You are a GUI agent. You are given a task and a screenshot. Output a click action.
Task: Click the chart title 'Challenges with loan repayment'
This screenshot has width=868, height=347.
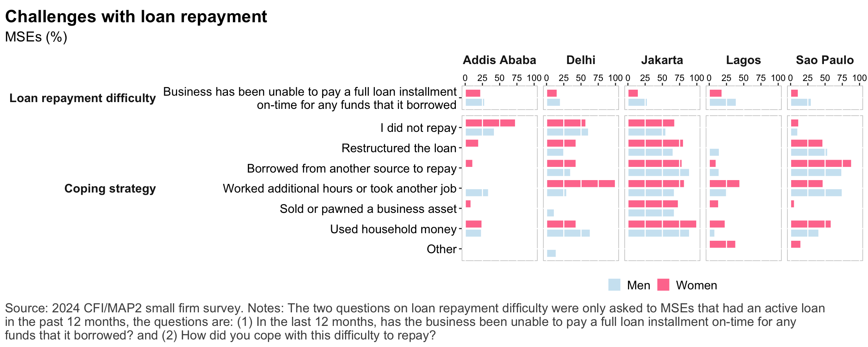136,17
